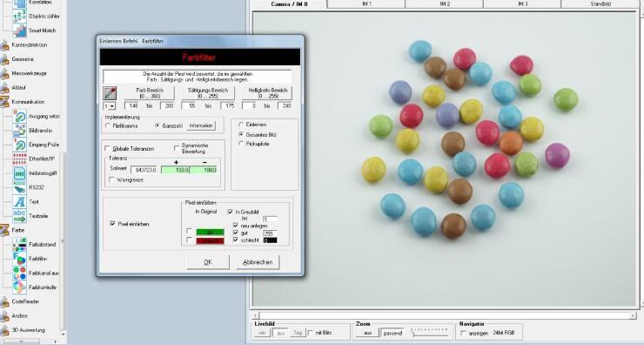The width and height of the screenshot is (644, 345).
Task: Uncheck the Pixel einfärben checkbox
Action: click(112, 224)
